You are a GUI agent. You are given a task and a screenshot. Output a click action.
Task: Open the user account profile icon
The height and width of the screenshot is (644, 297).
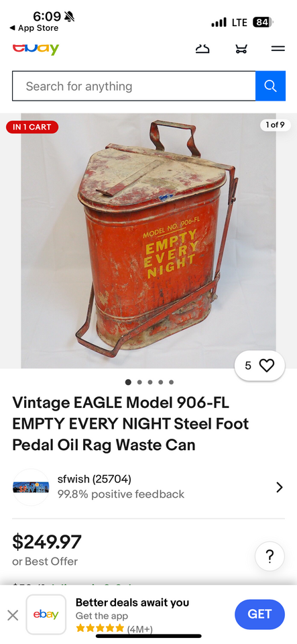(202, 49)
